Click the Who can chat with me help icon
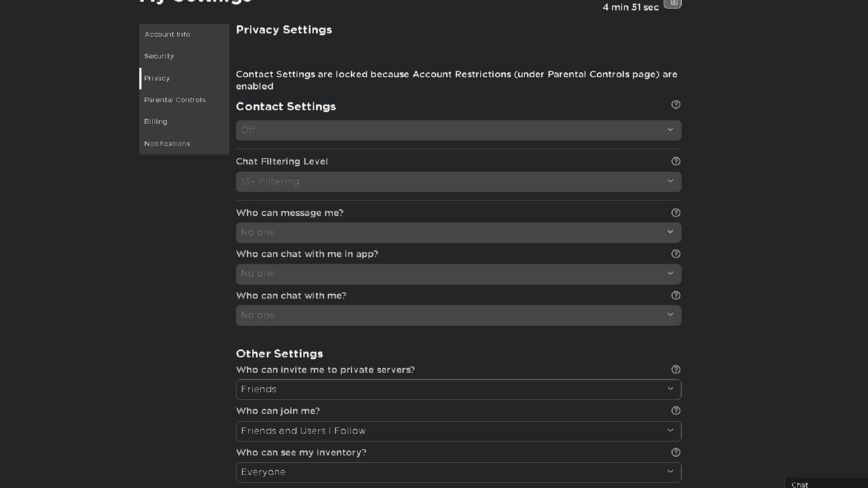This screenshot has width=868, height=488. [x=676, y=296]
